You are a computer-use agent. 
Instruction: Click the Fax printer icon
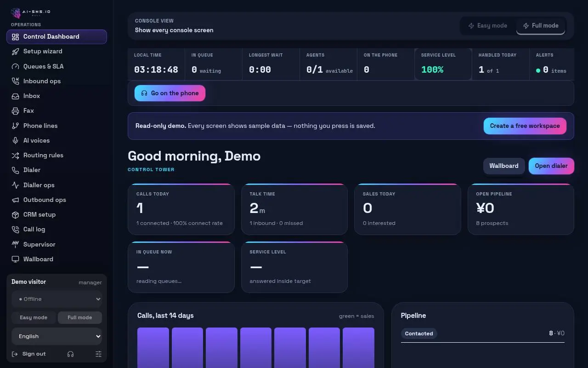point(15,111)
